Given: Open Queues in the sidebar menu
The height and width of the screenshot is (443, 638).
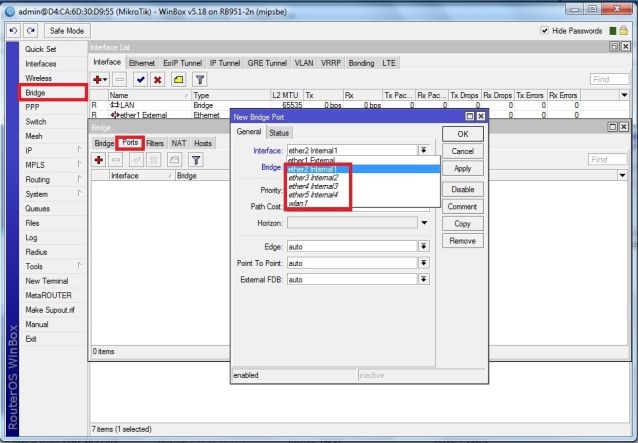Looking at the screenshot, I should [x=52, y=208].
